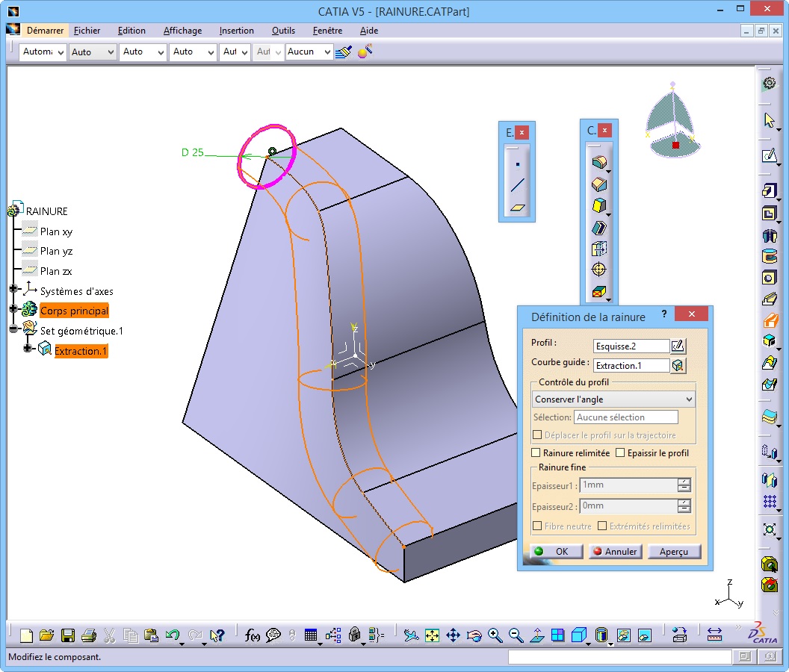Click the paintbrush format icon in top toolbar
Viewport: 789px width, 672px height.
344,52
